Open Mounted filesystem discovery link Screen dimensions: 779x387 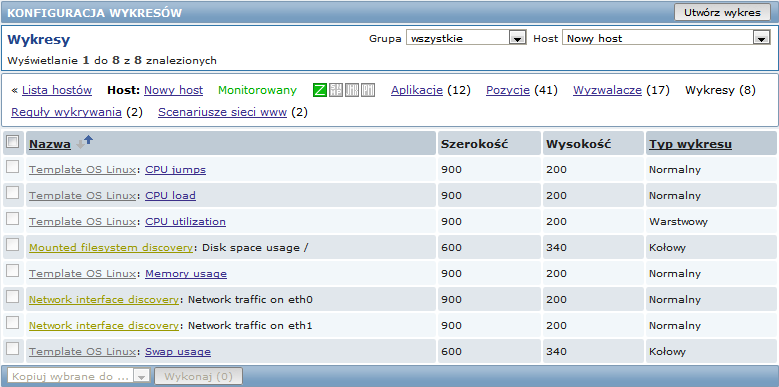click(111, 247)
